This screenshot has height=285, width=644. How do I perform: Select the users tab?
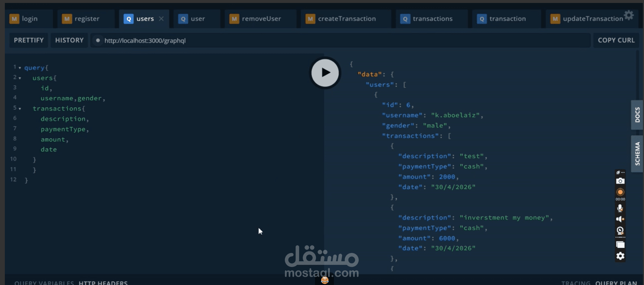point(144,19)
